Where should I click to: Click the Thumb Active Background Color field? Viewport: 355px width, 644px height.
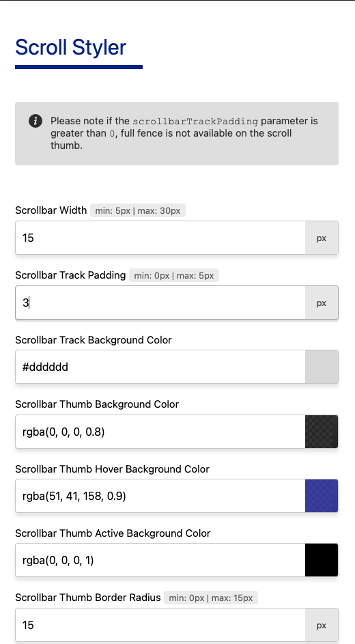point(160,560)
